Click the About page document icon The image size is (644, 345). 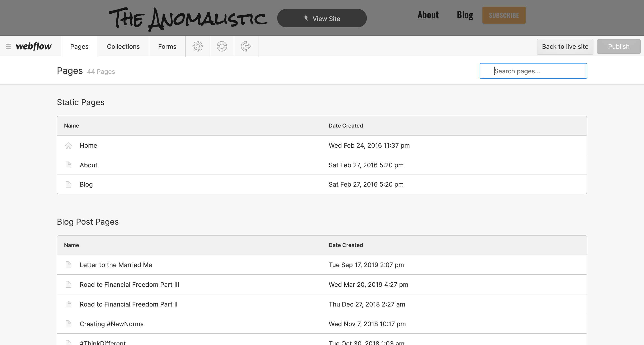tap(69, 165)
